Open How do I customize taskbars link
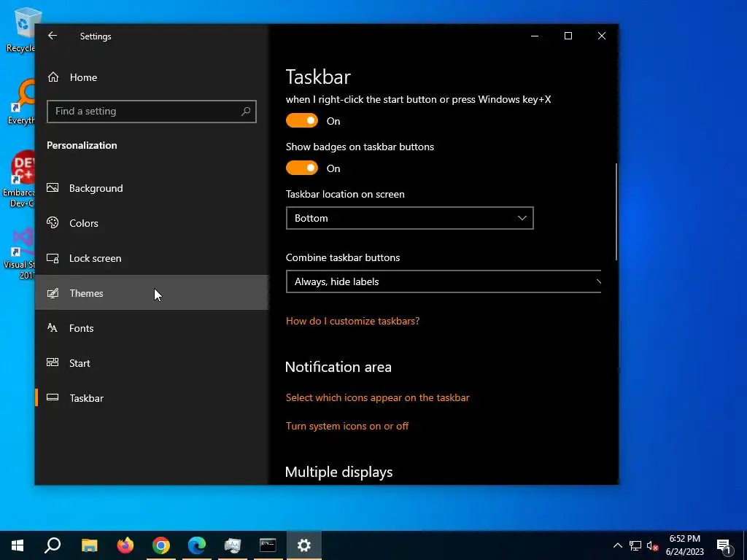The height and width of the screenshot is (560, 747). 352,321
